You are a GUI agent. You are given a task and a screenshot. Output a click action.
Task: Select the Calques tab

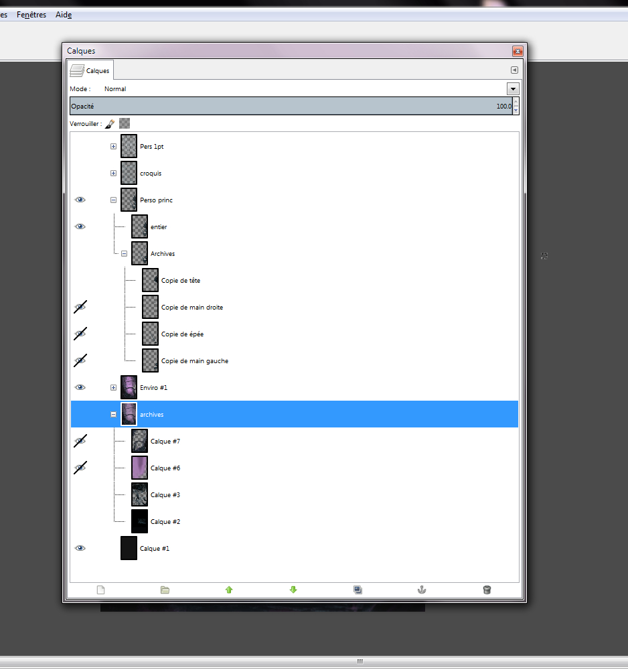click(90, 70)
